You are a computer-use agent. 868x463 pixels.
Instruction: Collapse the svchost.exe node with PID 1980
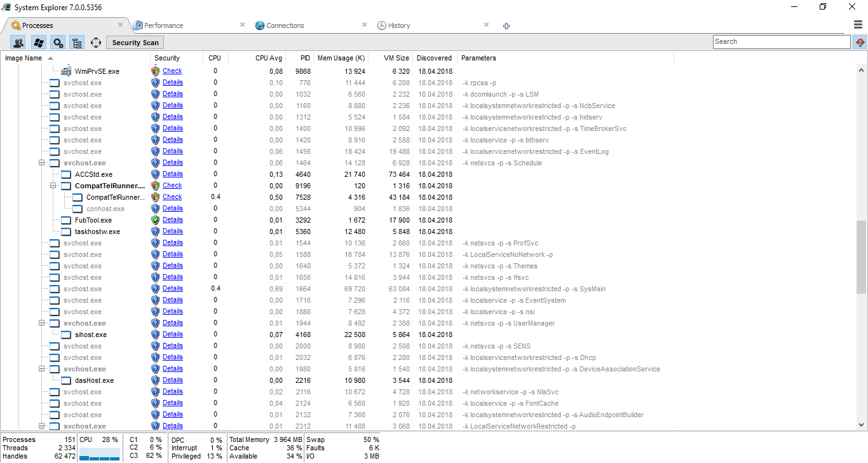click(x=43, y=369)
